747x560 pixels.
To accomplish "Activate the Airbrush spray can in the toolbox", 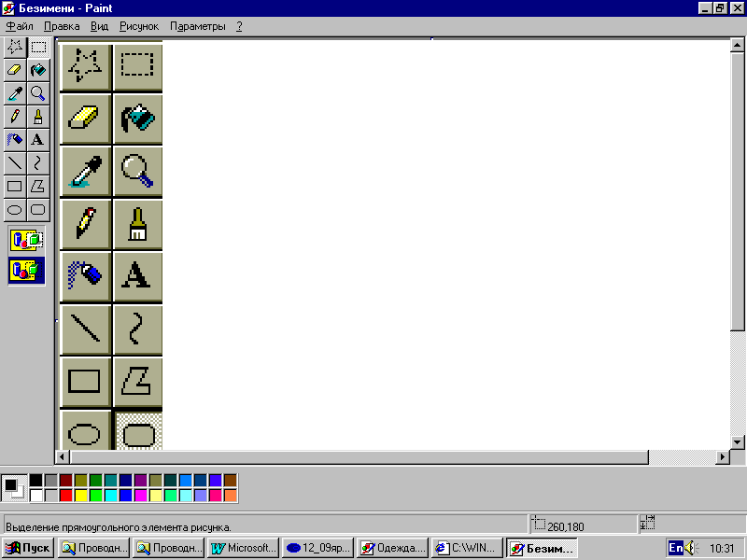I will click(x=15, y=139).
